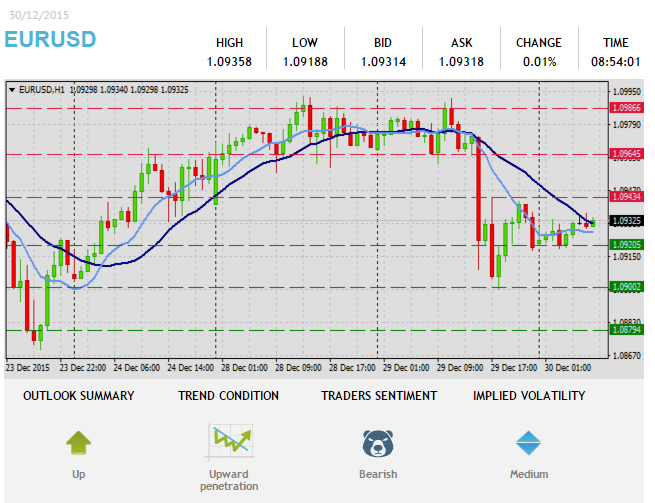Click the 1.09790 price axis label

[x=627, y=124]
